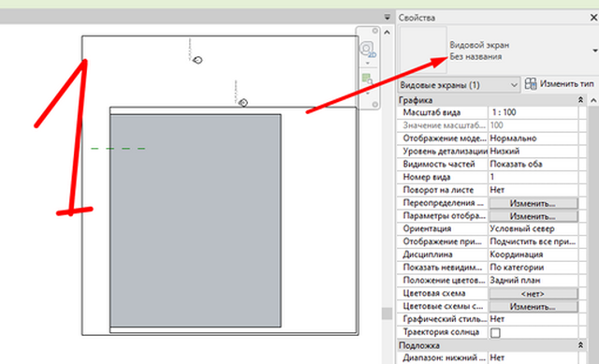The image size is (599, 364).
Task: Open the Видовые экраны (1) dropdown
Action: tap(459, 85)
